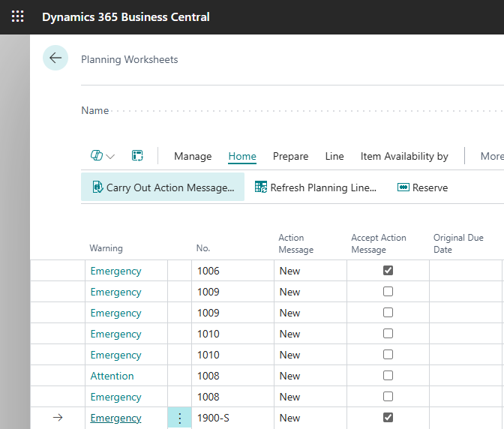Viewport: 504px width, 429px height.
Task: Click Carry Out Action Message button
Action: point(163,187)
